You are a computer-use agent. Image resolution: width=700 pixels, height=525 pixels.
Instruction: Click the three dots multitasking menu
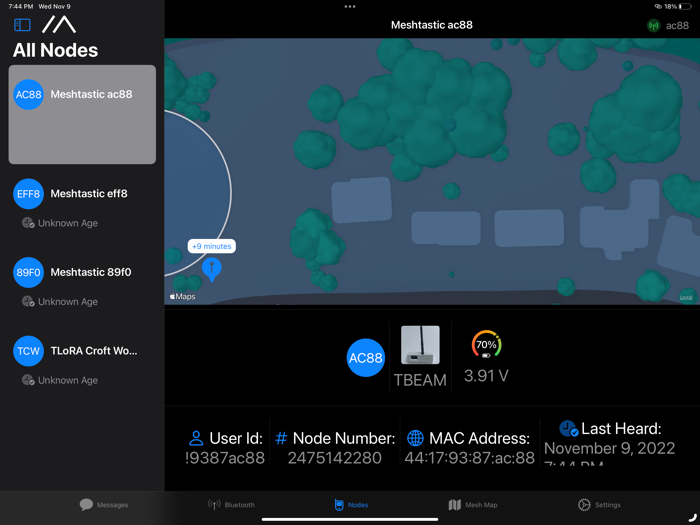(350, 7)
